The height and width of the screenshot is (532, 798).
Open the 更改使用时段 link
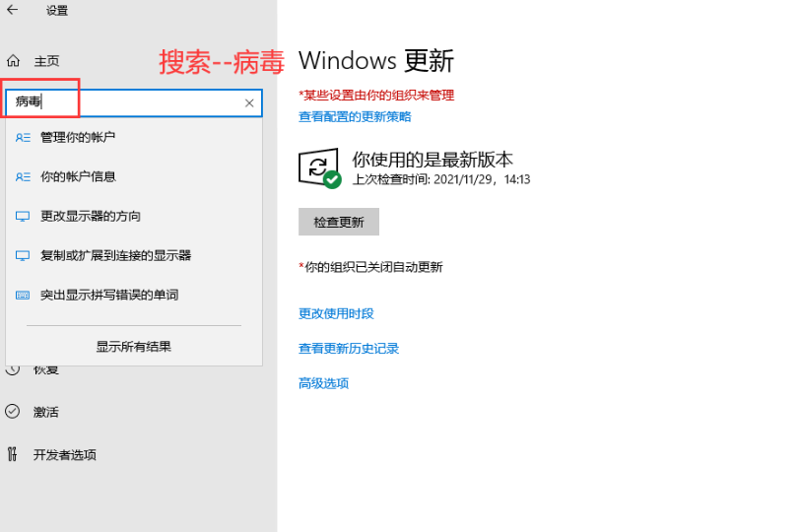(336, 313)
